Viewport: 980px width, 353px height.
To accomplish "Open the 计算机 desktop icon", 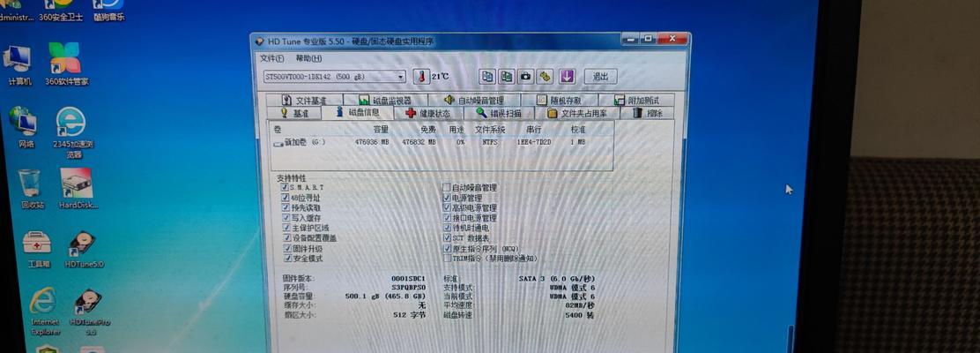I will point(19,66).
